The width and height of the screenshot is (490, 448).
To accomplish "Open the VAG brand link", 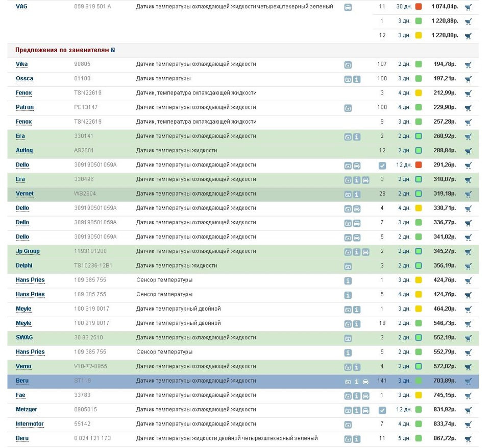I will pos(21,7).
